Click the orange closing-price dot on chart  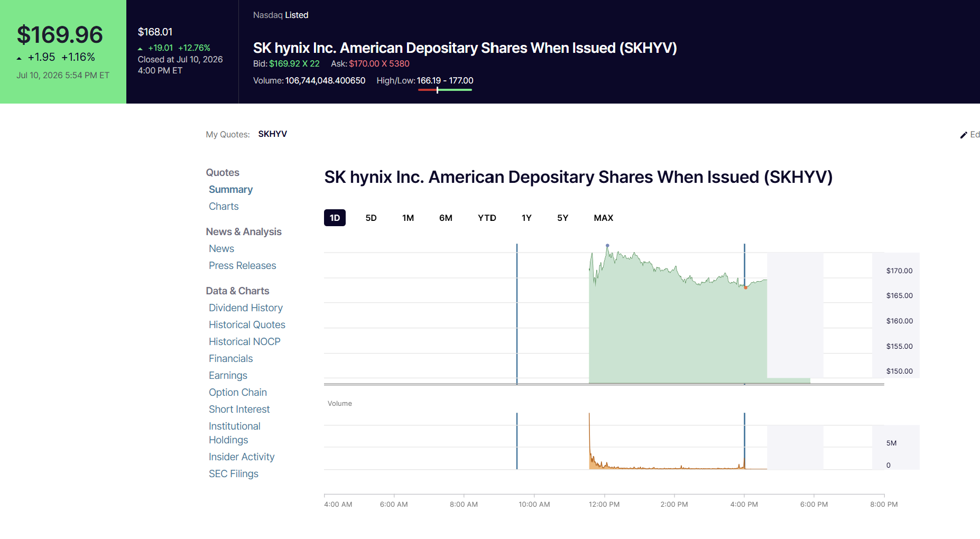(745, 287)
